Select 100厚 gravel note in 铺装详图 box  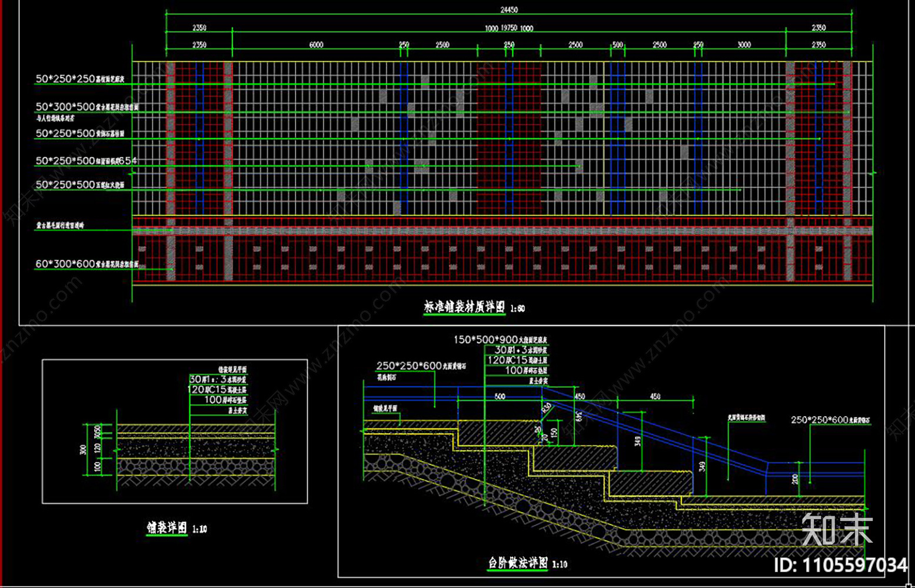[x=225, y=400]
